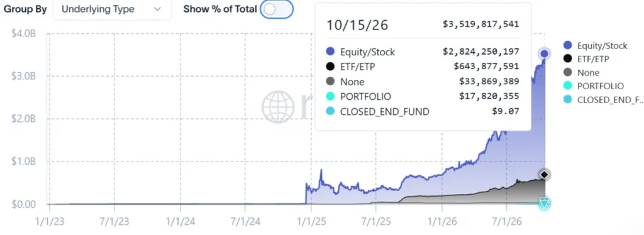Click the $0.00 y-axis label
The height and width of the screenshot is (235, 644).
click(23, 204)
